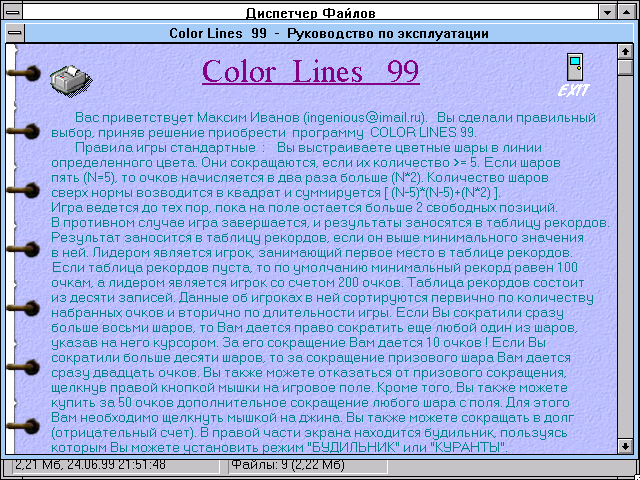Click the words "Правила игры стандартные"
This screenshot has width=640, height=480.
tap(165, 148)
